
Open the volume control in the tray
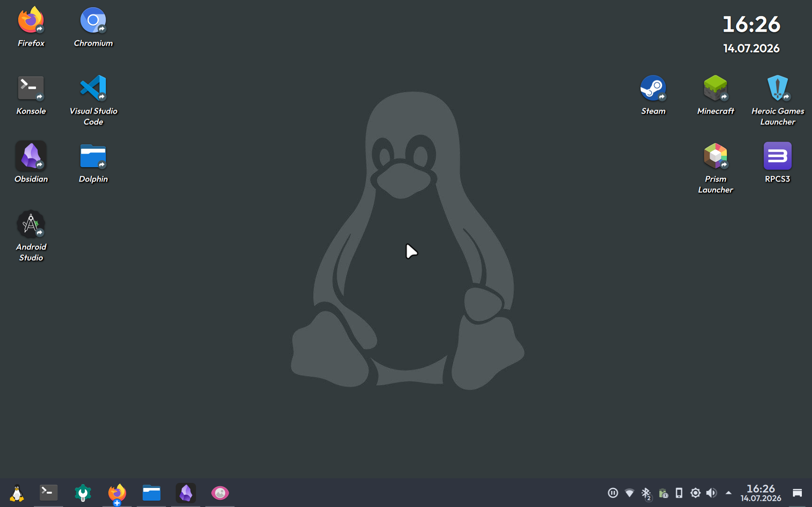click(x=711, y=493)
